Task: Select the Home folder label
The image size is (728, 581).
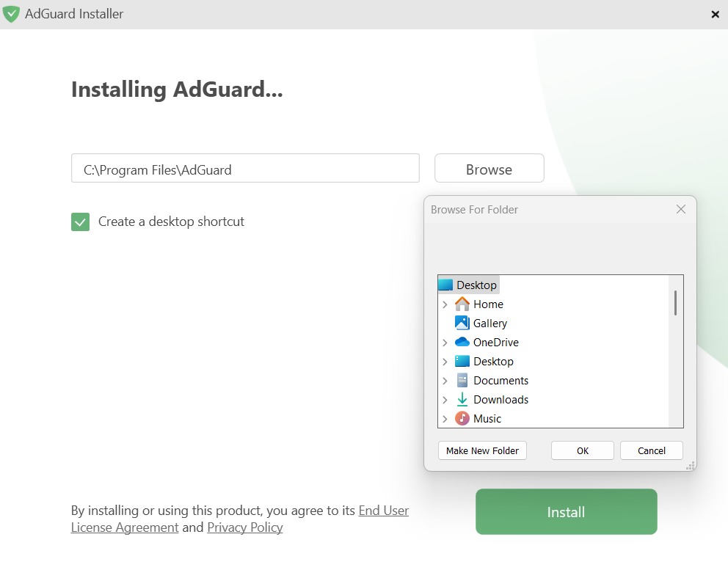Action: [489, 304]
